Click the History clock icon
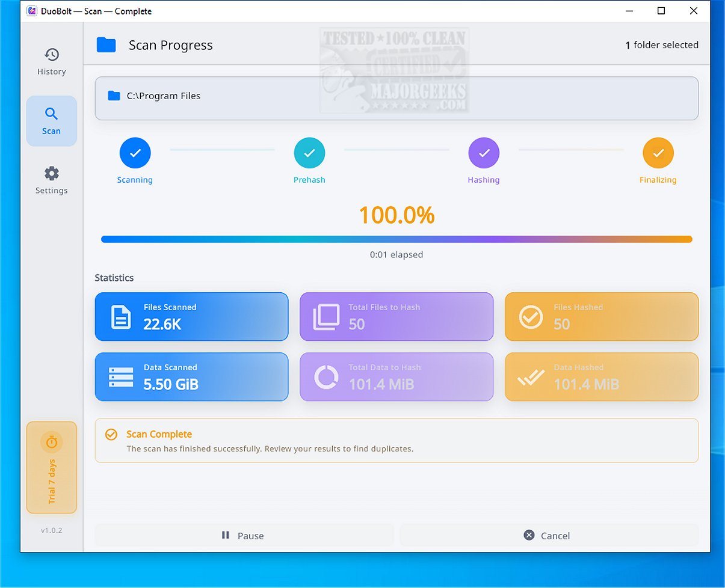This screenshot has height=588, width=725. click(52, 55)
